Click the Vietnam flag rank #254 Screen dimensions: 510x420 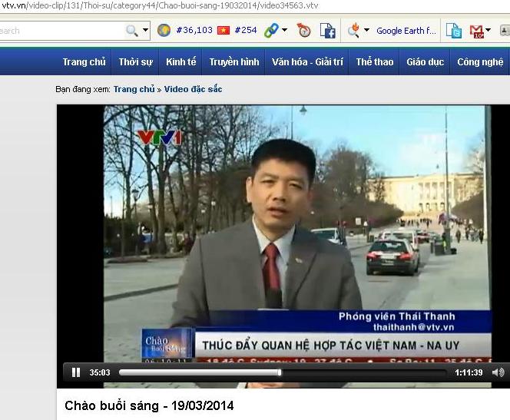pyautogui.click(x=224, y=31)
